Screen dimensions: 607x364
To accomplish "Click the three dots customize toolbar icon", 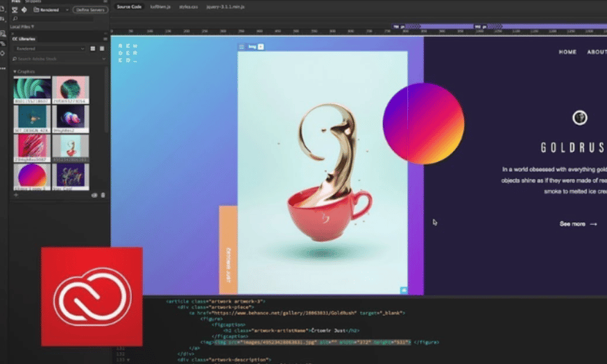I will tap(3, 68).
